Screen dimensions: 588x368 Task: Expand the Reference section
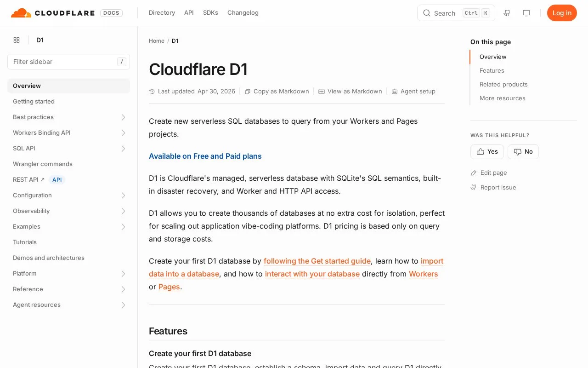(123, 289)
